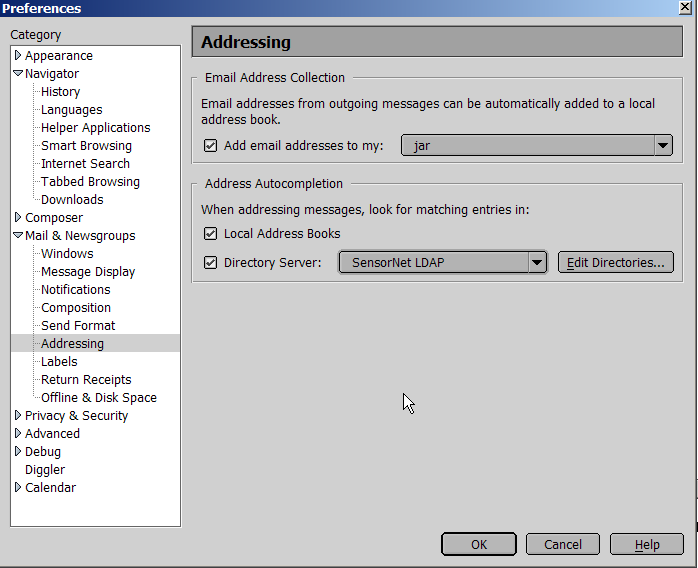The width and height of the screenshot is (698, 568).
Task: Collapse the Navigator category
Action: (18, 73)
